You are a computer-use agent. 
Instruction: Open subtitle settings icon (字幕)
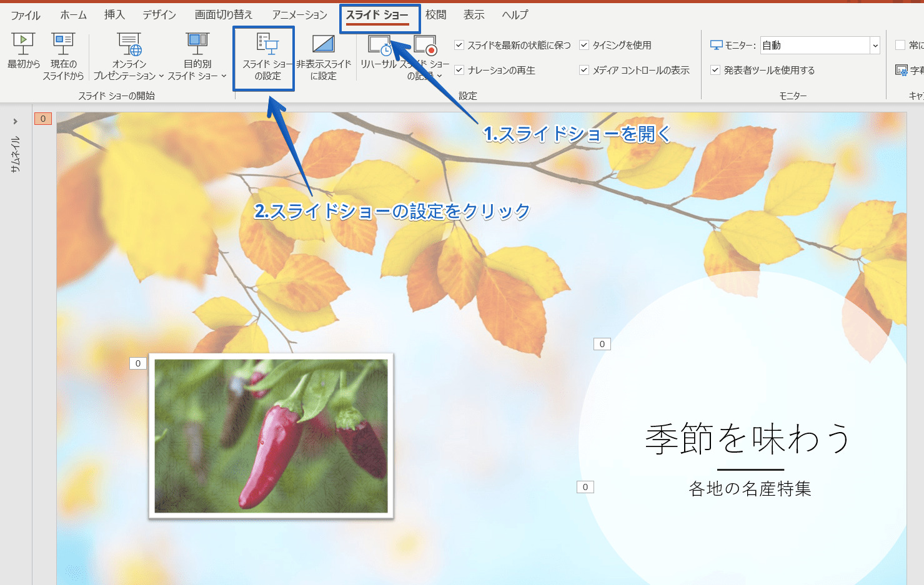(x=902, y=71)
